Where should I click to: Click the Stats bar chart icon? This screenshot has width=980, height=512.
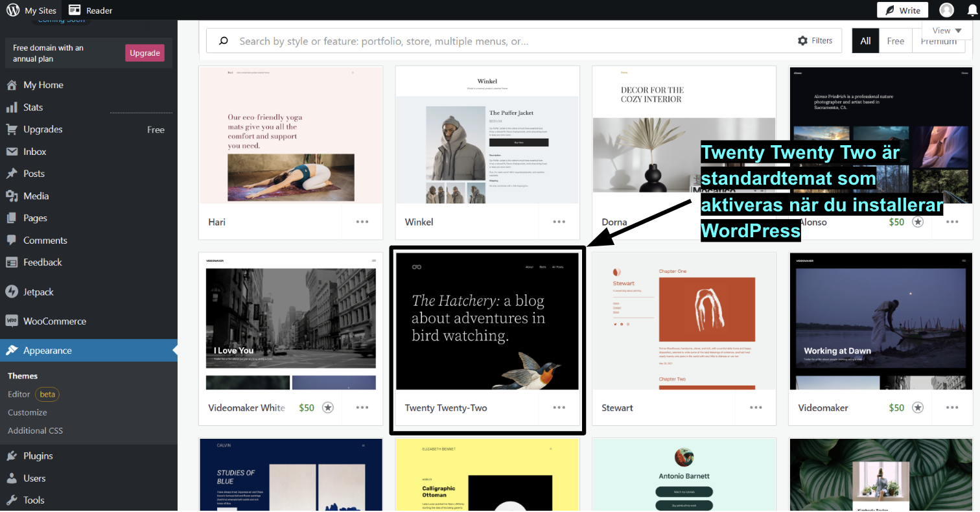pyautogui.click(x=12, y=107)
